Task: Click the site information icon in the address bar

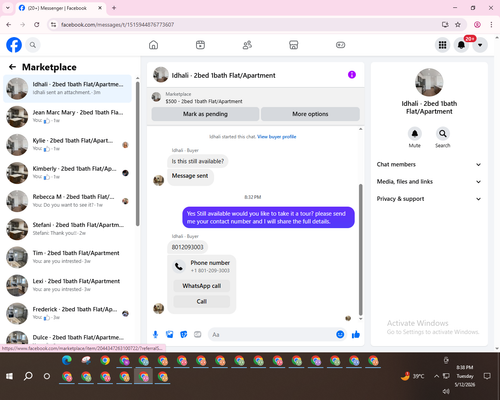Action: pos(53,24)
